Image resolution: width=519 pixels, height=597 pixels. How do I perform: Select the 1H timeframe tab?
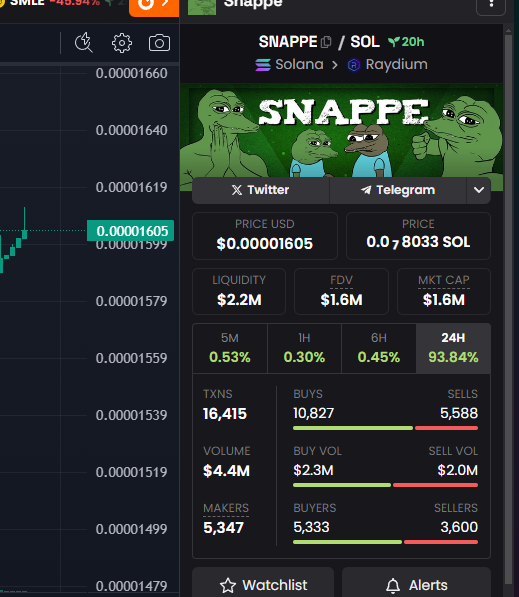pos(304,348)
